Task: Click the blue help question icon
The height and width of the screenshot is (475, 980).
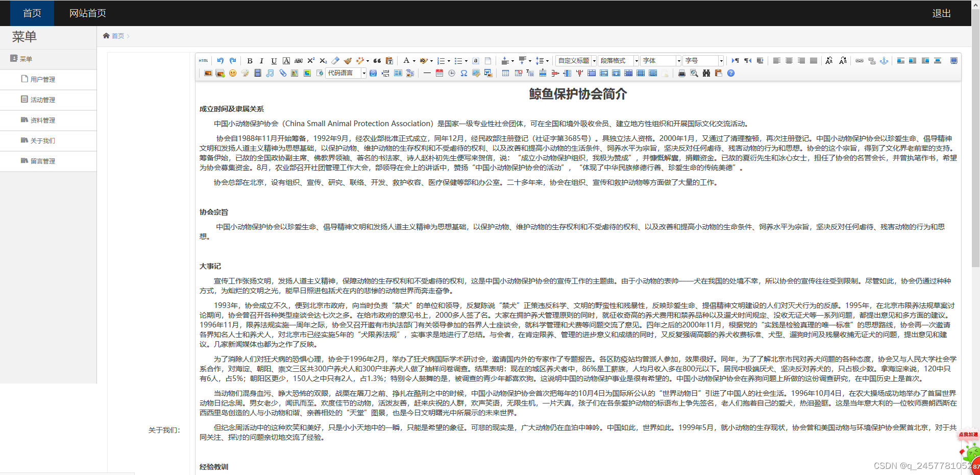Action: [731, 73]
